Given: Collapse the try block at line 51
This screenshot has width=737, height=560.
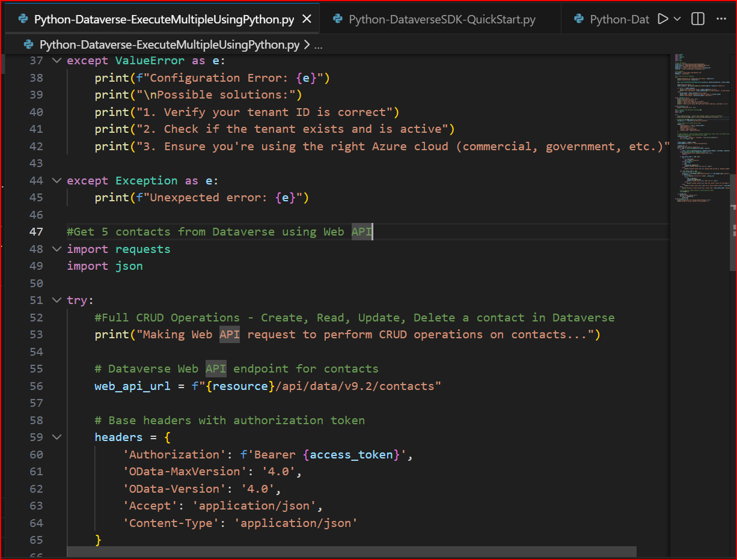Looking at the screenshot, I should tap(56, 300).
